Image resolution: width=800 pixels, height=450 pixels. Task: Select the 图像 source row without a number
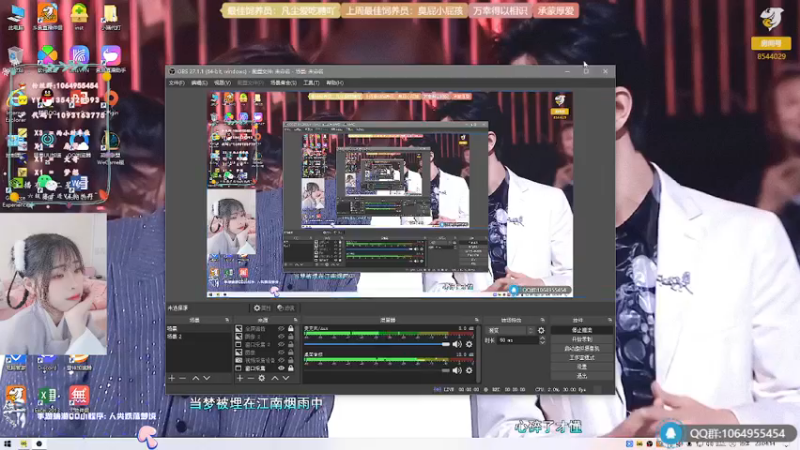point(265,353)
